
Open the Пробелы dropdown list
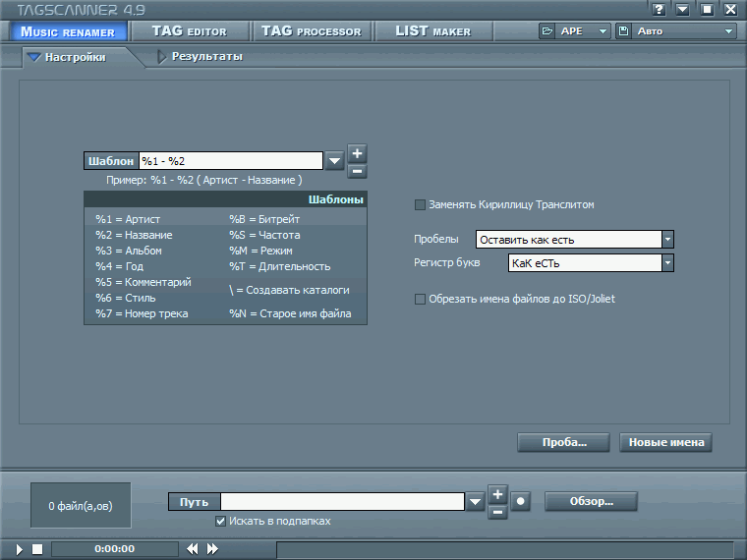[667, 239]
